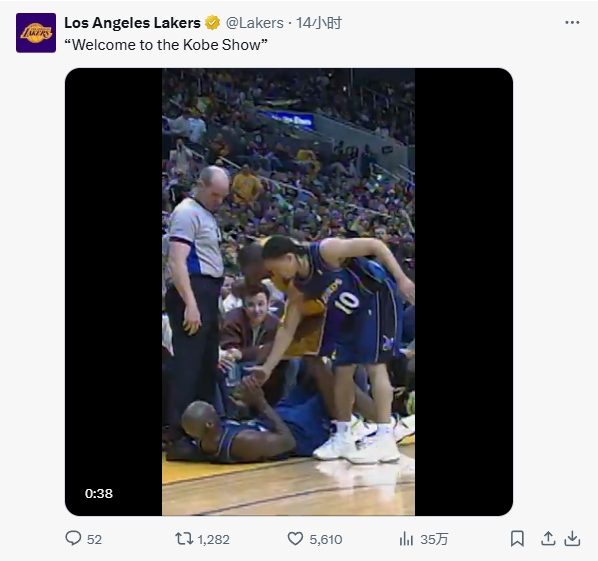Click the 52 replies count
The width and height of the screenshot is (598, 561).
94,540
